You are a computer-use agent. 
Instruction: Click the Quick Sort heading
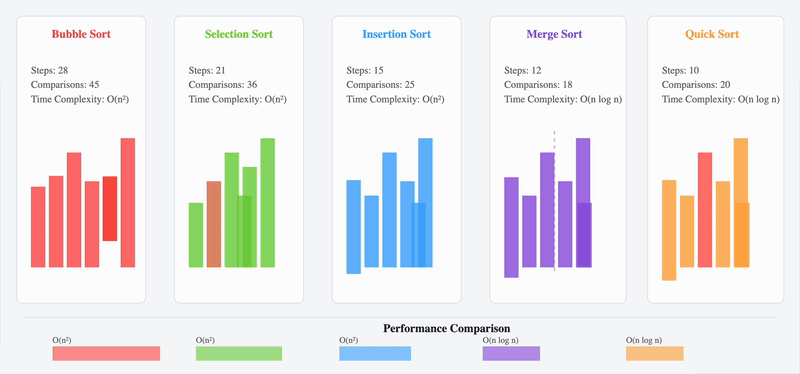tap(712, 34)
